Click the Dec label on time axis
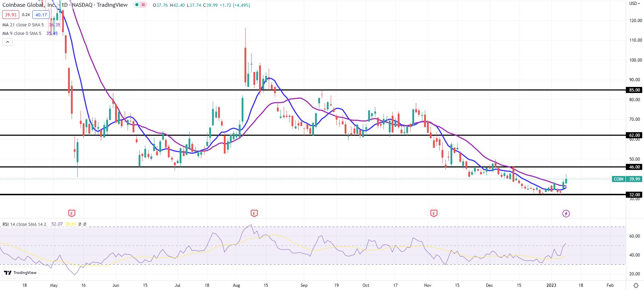Image resolution: width=644 pixels, height=290 pixels. pyautogui.click(x=489, y=285)
